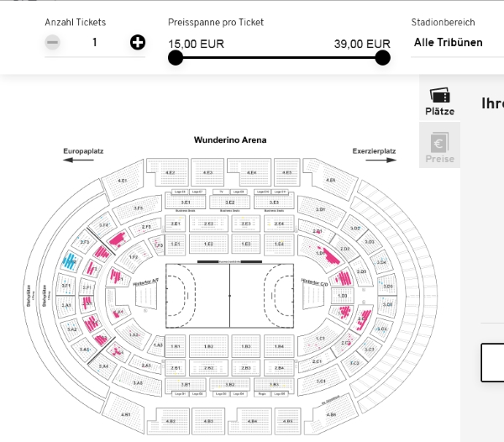Select block 2.E3 on the map
Screen dimensions: 504x442
point(246,224)
